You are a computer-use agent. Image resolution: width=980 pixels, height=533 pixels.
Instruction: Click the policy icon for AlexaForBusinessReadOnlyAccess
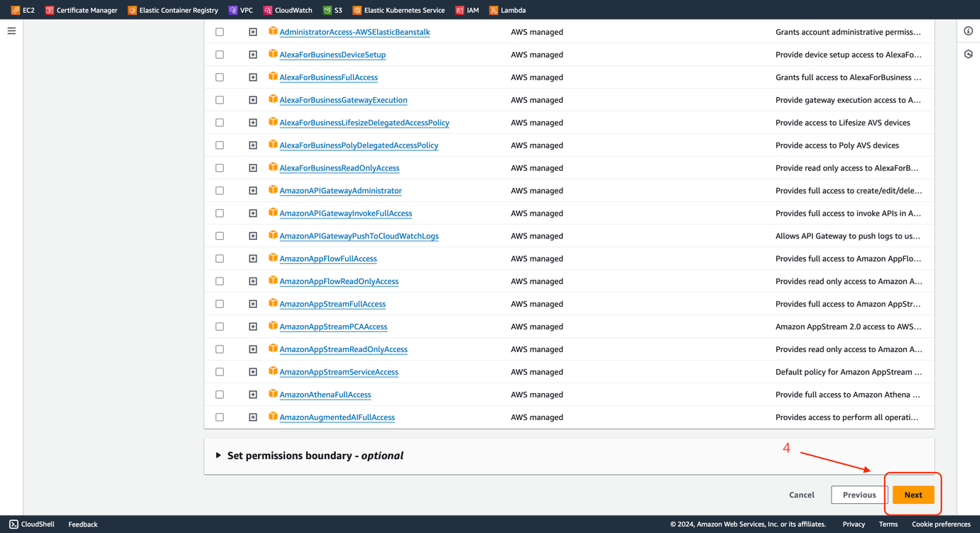(x=273, y=167)
